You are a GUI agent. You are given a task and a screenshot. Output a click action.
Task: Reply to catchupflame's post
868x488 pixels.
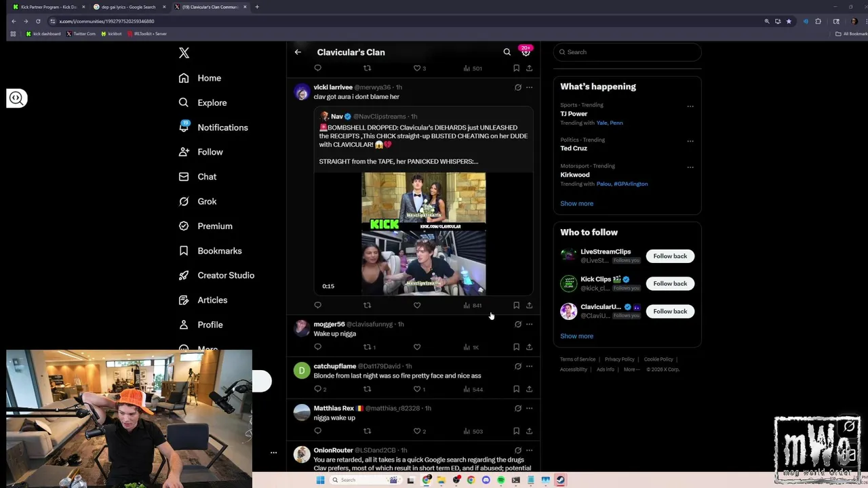pos(319,389)
